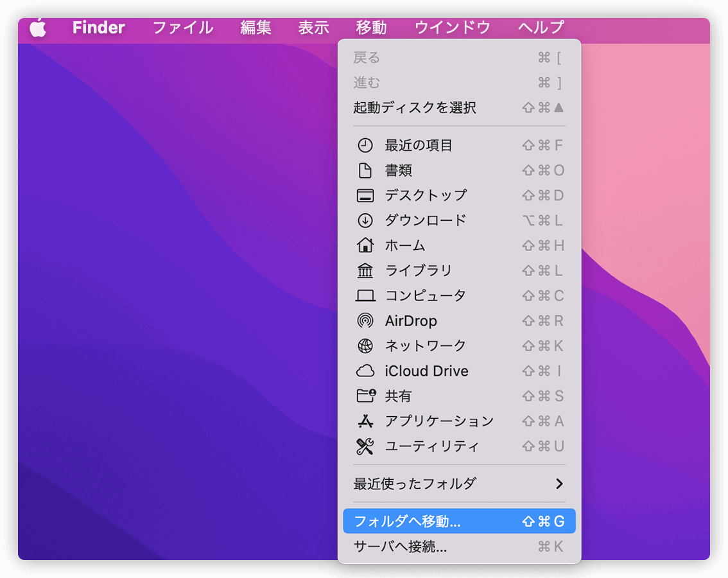This screenshot has height=578, width=728.
Task: Select 共有 text in the menu
Action: coord(399,396)
